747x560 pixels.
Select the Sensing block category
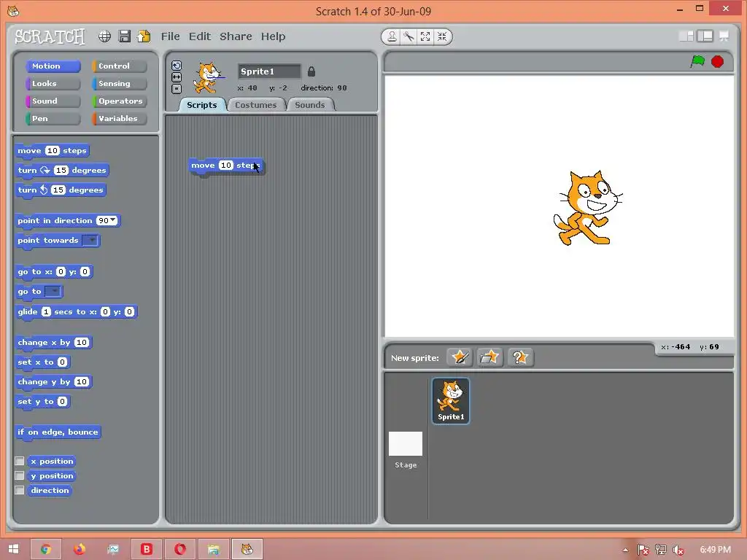tap(119, 84)
